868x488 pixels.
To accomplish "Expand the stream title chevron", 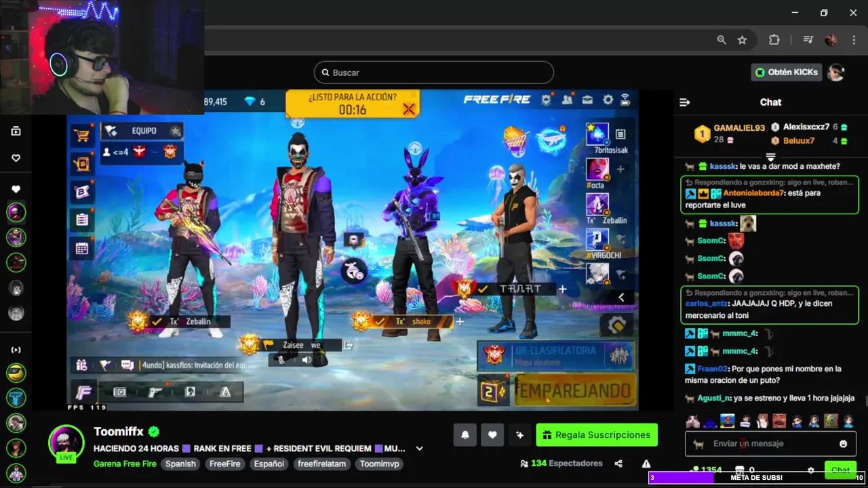I will (419, 449).
